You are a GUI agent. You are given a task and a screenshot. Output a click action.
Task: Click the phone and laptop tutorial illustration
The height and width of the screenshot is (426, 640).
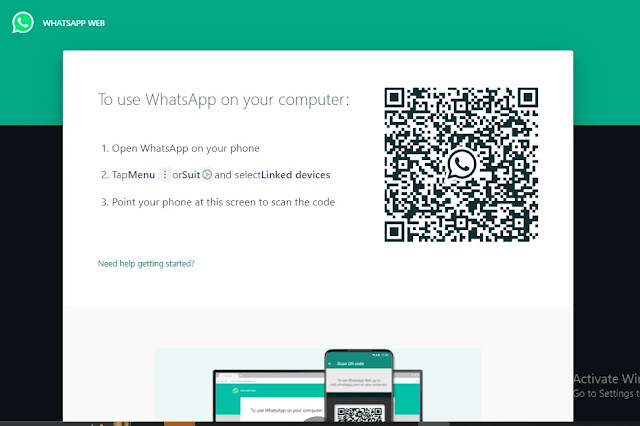coord(318,385)
